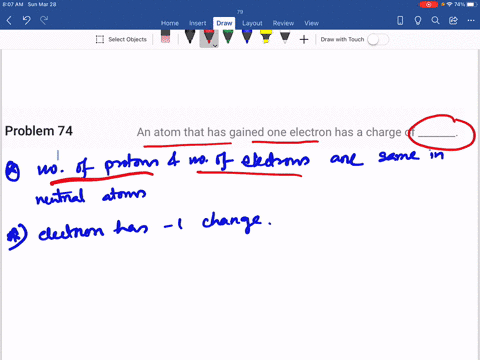Switch to the Draw tab
Viewport: 480px width, 360px height.
pos(224,23)
